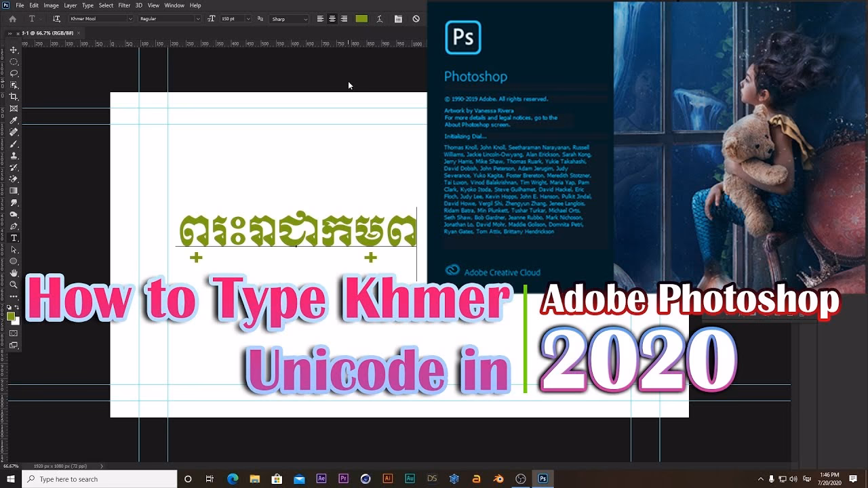The width and height of the screenshot is (868, 488).
Task: Select the Move tool
Action: pyautogui.click(x=14, y=51)
